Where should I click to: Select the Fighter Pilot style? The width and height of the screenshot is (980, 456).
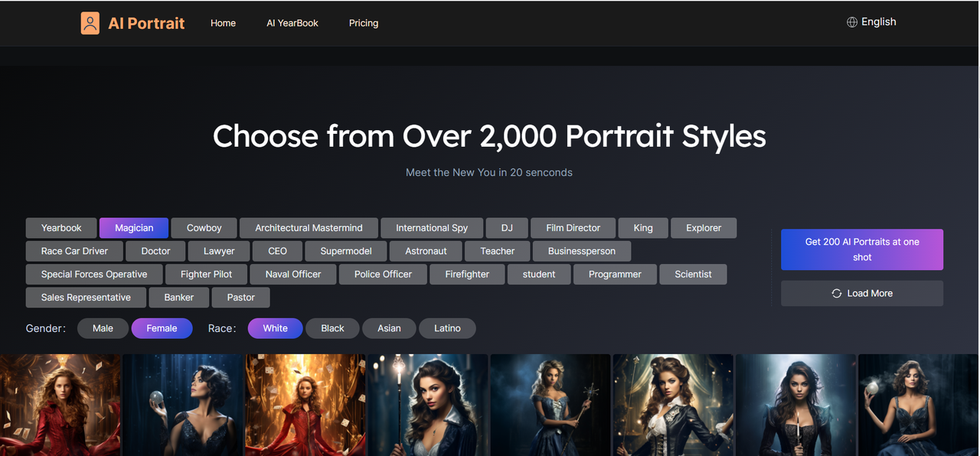tap(206, 274)
